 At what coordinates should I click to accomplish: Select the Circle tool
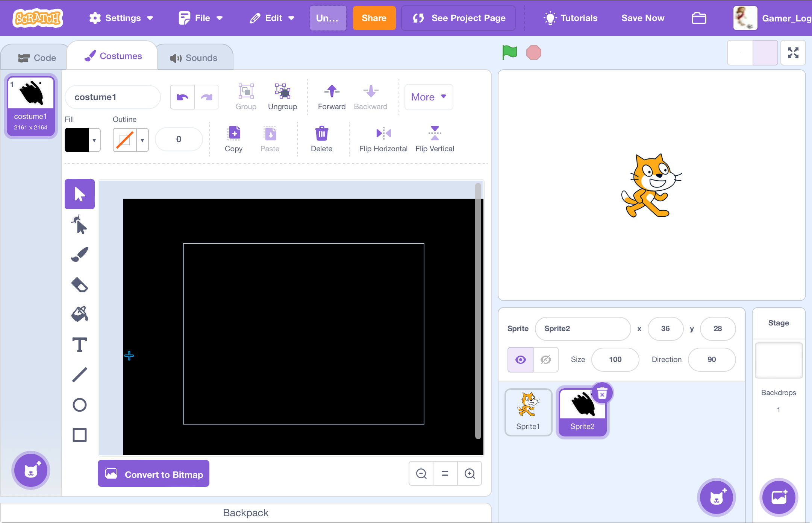click(x=79, y=405)
